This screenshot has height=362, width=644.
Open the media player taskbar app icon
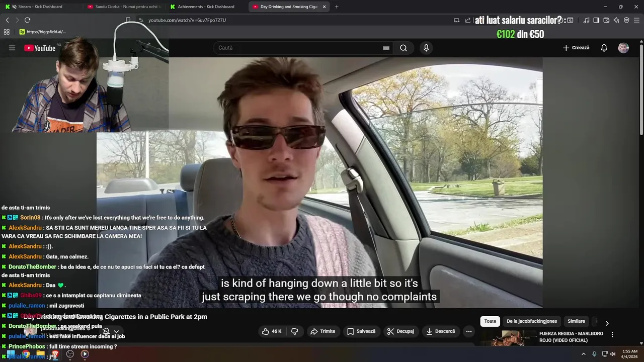pyautogui.click(x=85, y=354)
